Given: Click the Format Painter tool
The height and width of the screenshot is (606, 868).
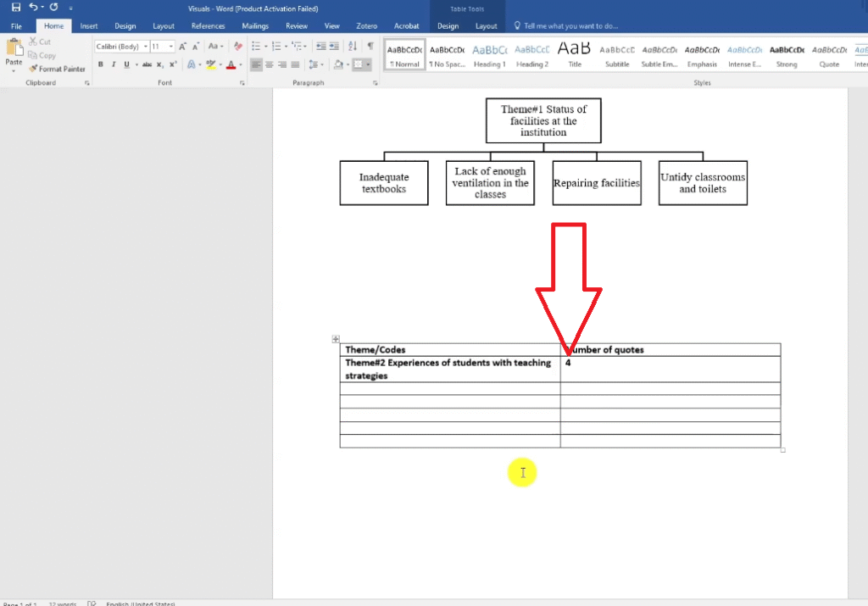Looking at the screenshot, I should 57,69.
